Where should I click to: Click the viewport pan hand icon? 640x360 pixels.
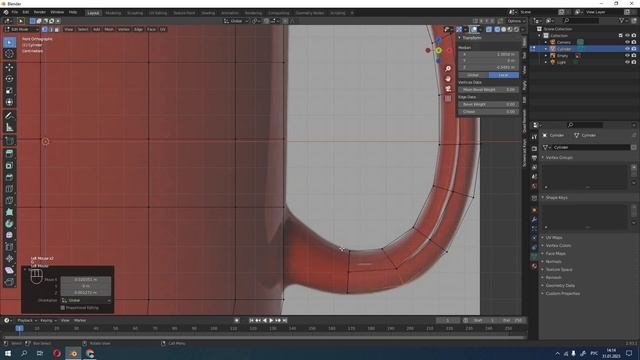(x=448, y=79)
